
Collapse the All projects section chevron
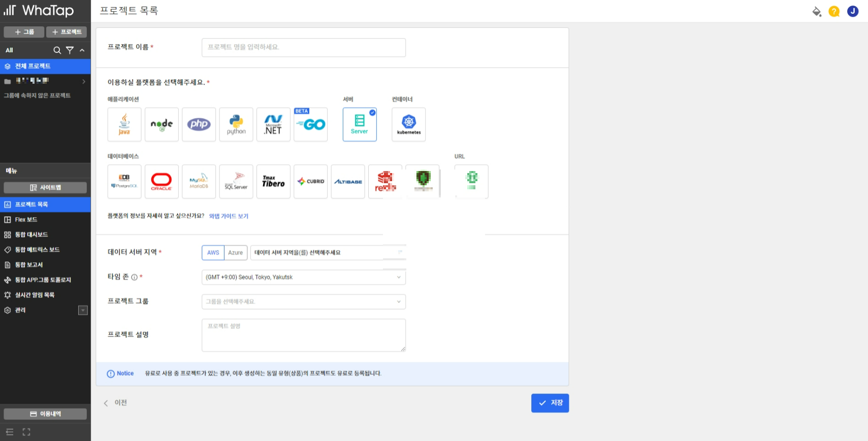82,50
